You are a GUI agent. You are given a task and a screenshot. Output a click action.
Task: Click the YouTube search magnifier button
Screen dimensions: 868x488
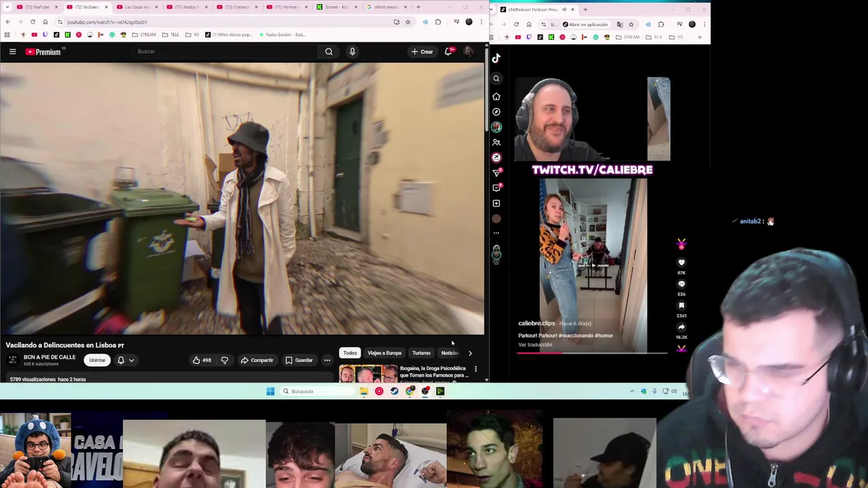[329, 52]
